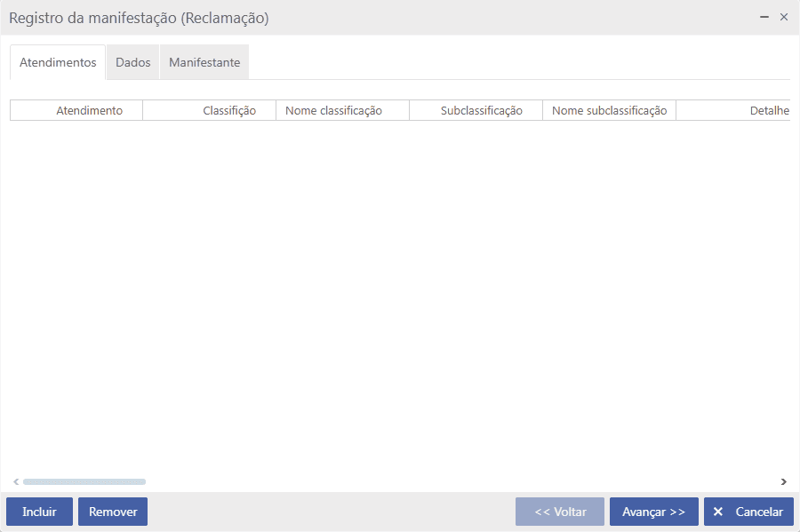
Task: Open the Manifestante tab
Action: (204, 62)
